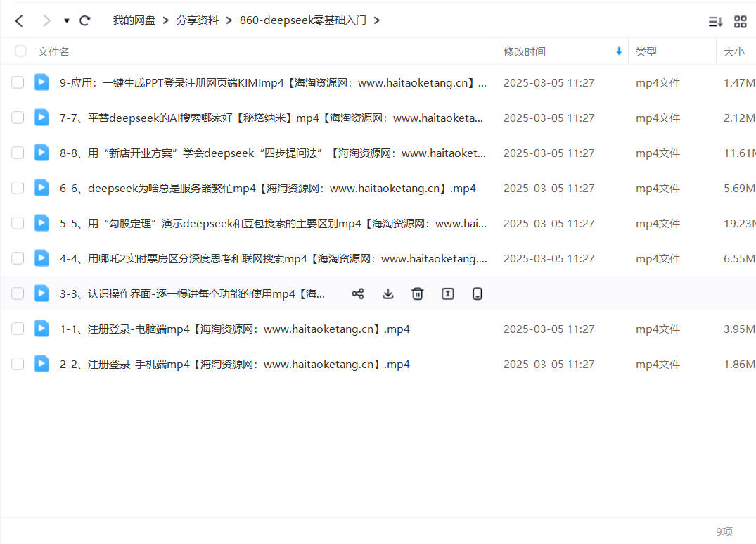Click video icon of 3-3 file
Image resolution: width=756 pixels, height=544 pixels.
(x=41, y=293)
